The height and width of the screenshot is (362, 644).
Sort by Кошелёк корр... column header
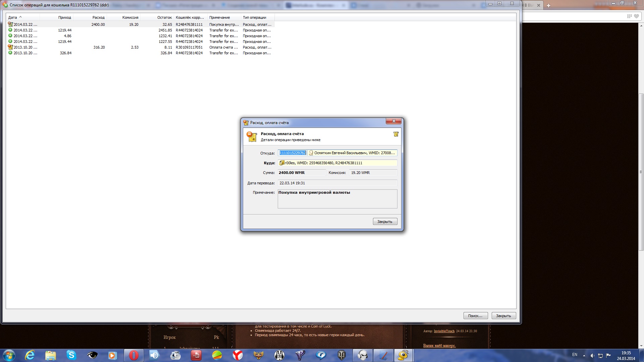(191, 17)
